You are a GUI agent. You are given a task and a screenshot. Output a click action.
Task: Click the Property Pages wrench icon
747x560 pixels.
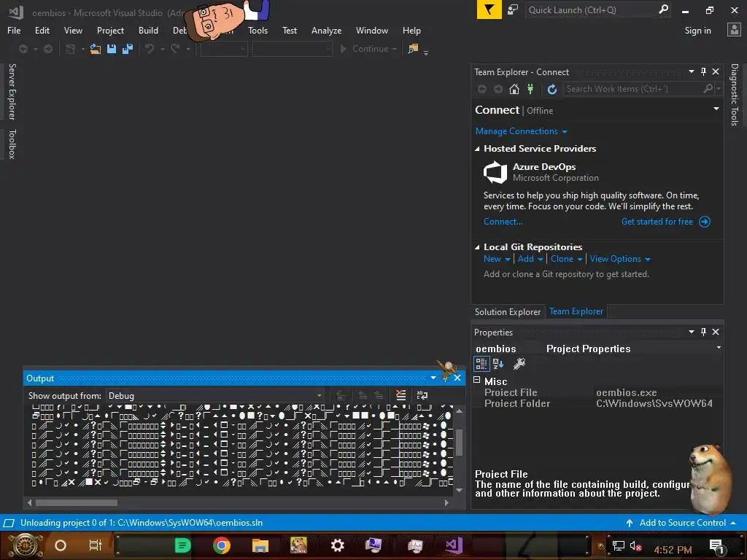(519, 365)
